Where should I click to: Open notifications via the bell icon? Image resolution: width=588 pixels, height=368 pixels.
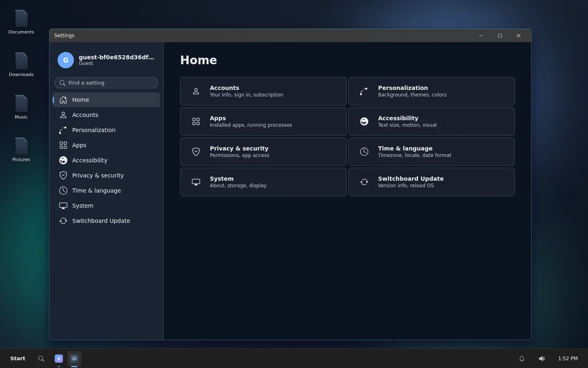point(522,359)
